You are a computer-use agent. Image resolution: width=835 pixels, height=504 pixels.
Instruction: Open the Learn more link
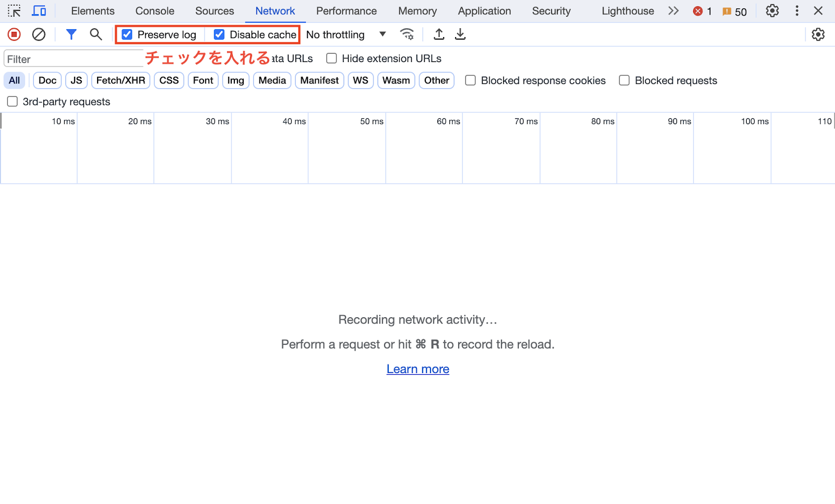point(417,369)
